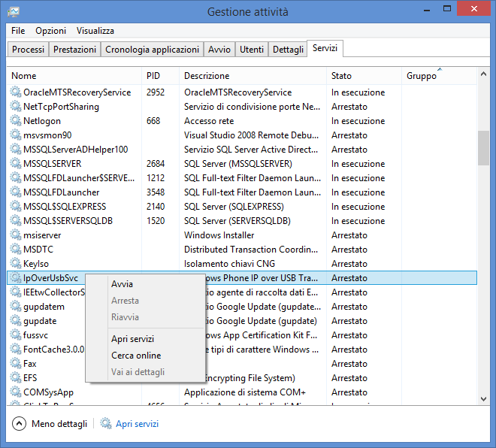The width and height of the screenshot is (496, 448).
Task: Click PID 1520 cell
Action: coord(156,220)
